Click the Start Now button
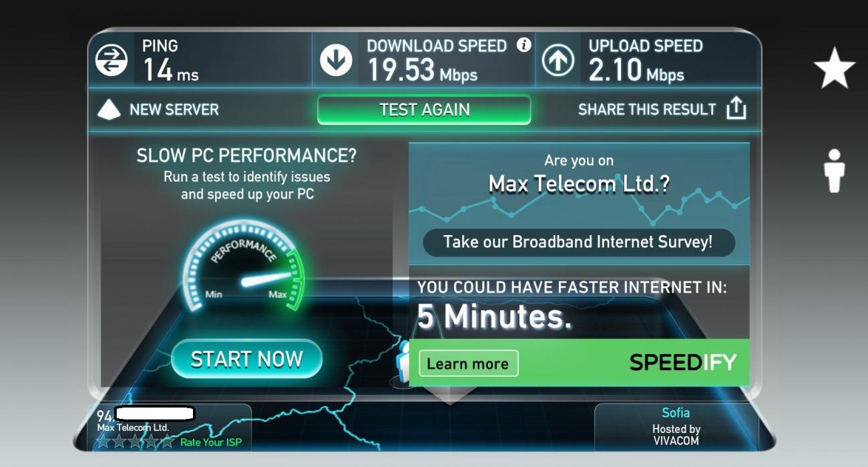Image resolution: width=868 pixels, height=467 pixels. pyautogui.click(x=247, y=359)
